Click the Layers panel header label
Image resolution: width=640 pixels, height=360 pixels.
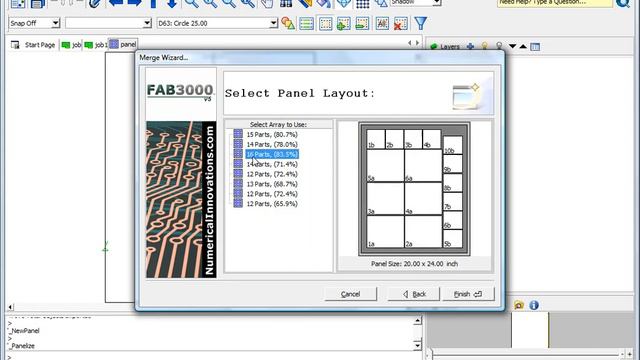coord(450,47)
